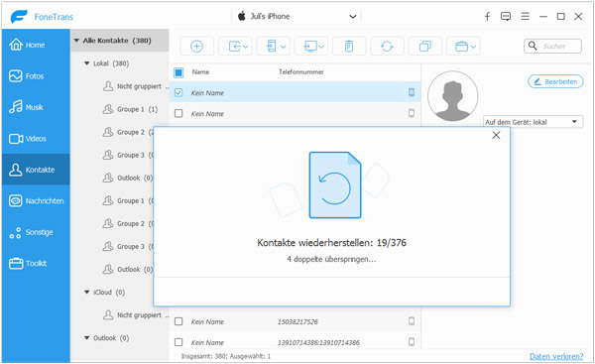Open Nachrichten in the sidebar
595x364 pixels.
click(36, 200)
